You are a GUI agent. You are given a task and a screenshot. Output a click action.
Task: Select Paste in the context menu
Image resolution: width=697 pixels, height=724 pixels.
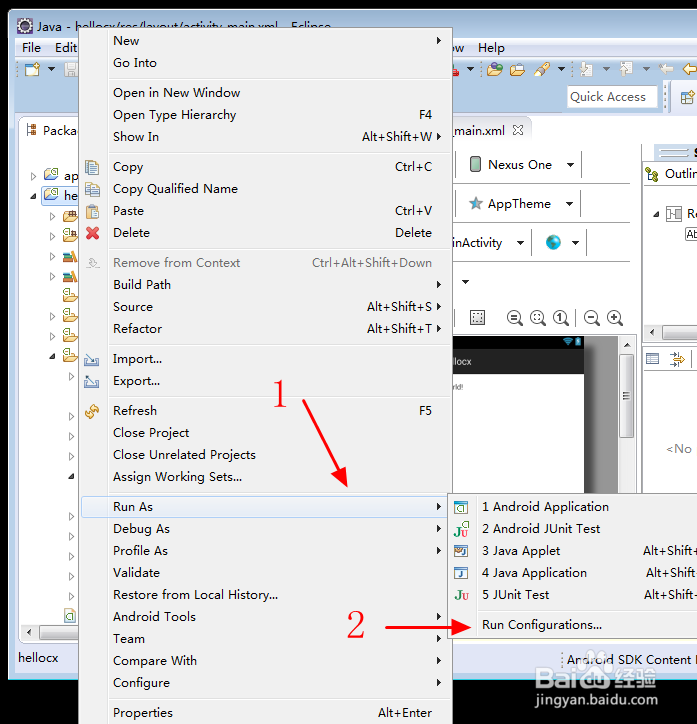pyautogui.click(x=266, y=211)
